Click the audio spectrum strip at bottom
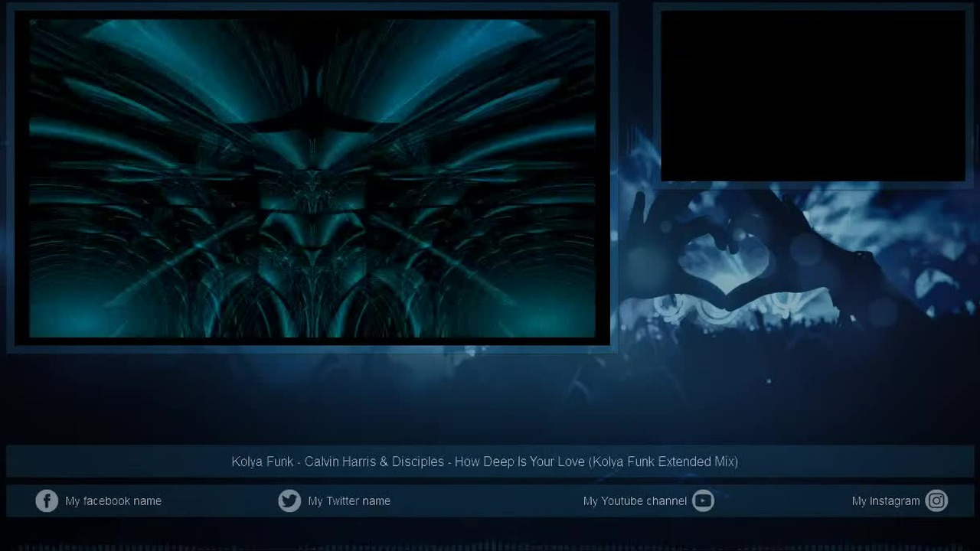980x551 pixels. click(490, 546)
